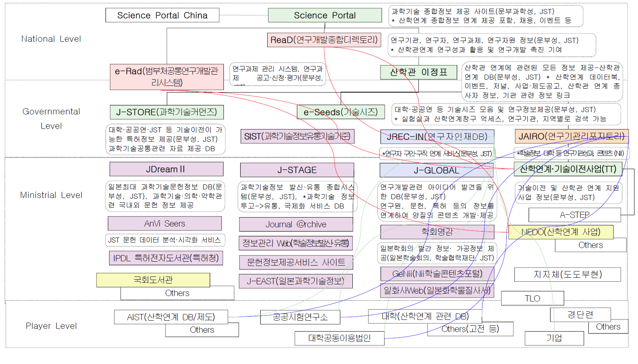Select the JREC-IN(연구자인재DB) box

pos(437,137)
